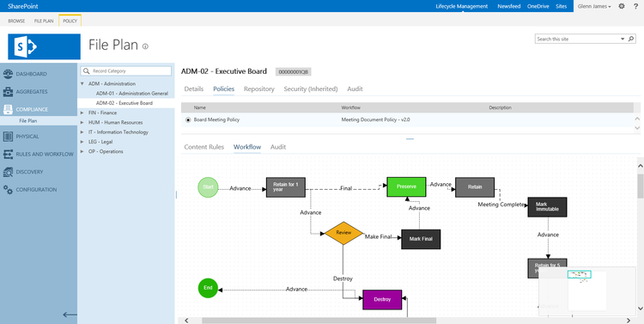
Task: Click the Workflow column header
Action: [350, 107]
